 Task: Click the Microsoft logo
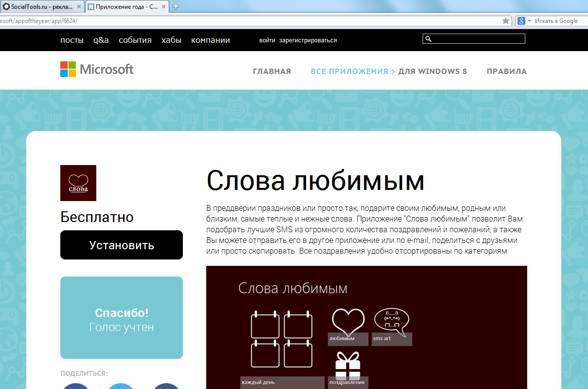tap(97, 69)
